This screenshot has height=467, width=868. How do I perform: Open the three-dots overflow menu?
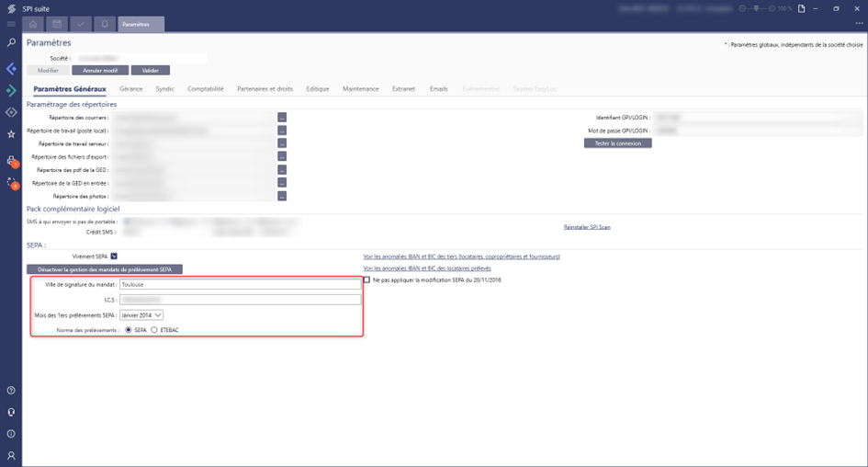859,23
